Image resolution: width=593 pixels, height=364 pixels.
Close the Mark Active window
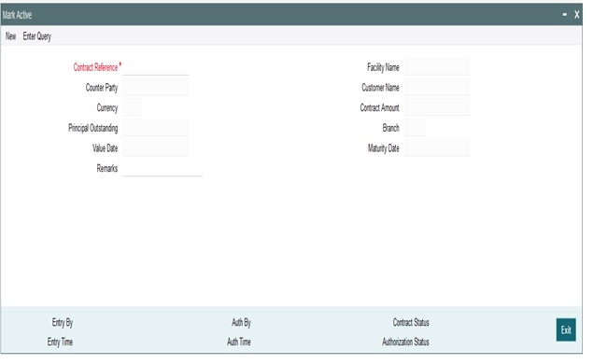click(x=577, y=15)
